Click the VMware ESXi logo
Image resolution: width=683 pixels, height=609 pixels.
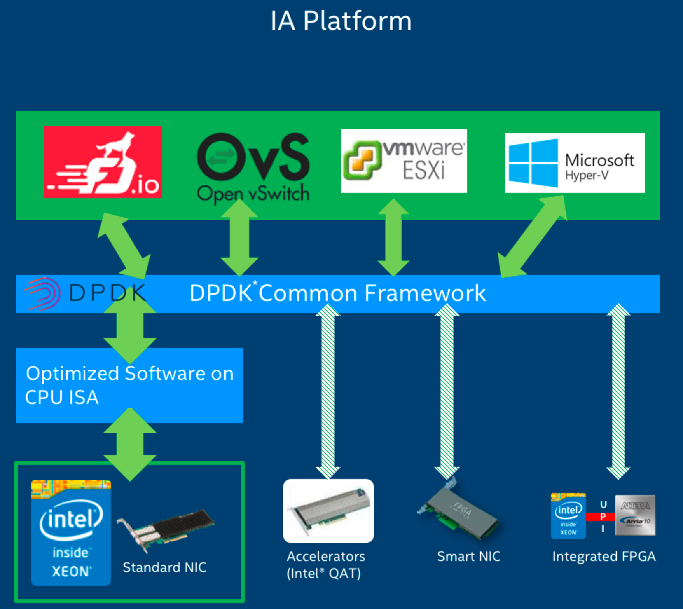point(404,161)
